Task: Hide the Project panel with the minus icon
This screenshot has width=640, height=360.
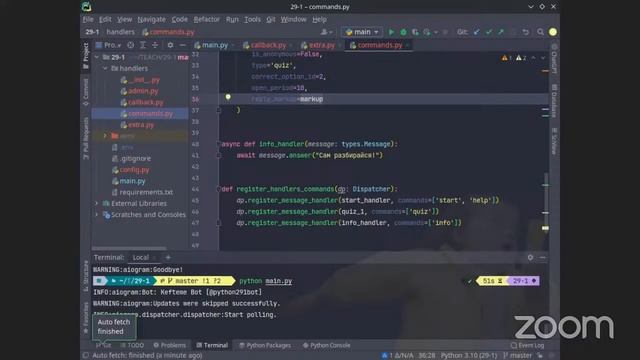Action: (182, 45)
